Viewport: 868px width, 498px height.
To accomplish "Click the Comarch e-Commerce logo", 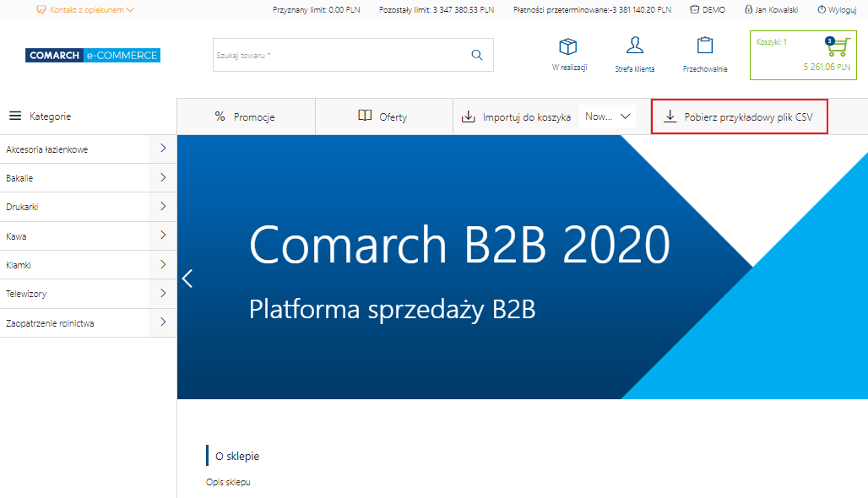I will point(92,56).
